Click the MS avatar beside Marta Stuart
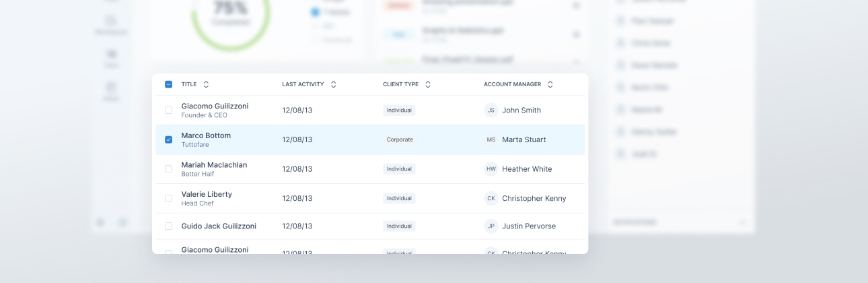The height and width of the screenshot is (283, 868). pyautogui.click(x=491, y=139)
